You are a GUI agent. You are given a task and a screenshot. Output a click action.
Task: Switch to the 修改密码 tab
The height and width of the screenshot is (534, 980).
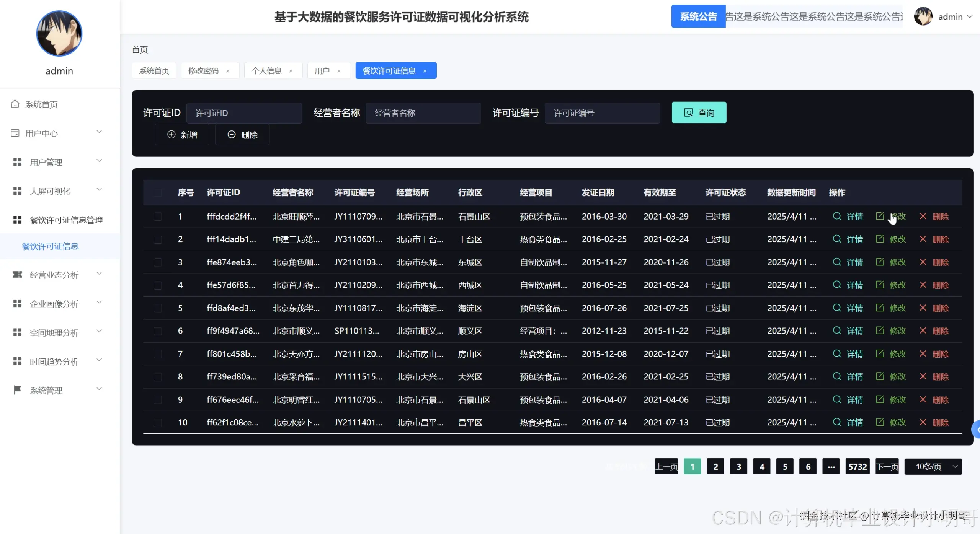click(x=204, y=70)
